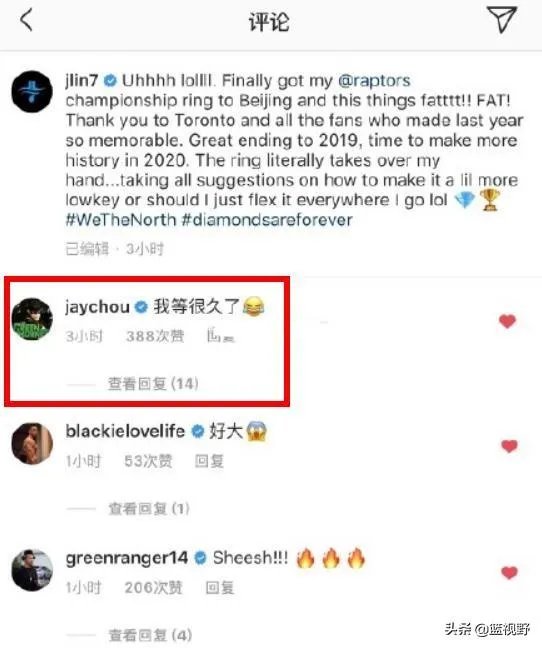Open the jaychou username link

tap(97, 307)
